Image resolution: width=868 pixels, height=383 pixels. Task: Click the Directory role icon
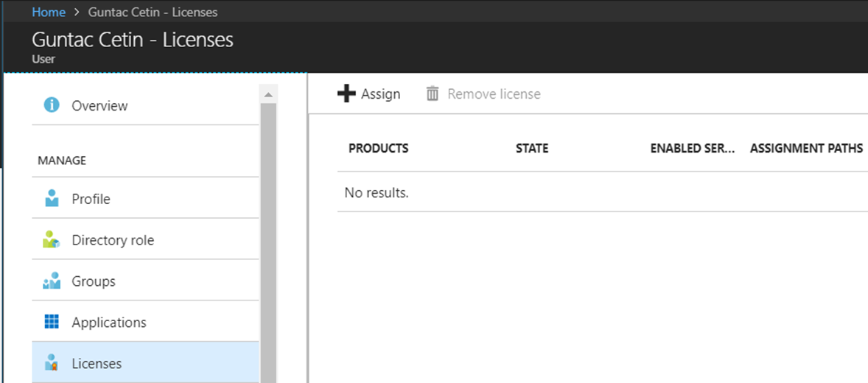click(x=52, y=239)
